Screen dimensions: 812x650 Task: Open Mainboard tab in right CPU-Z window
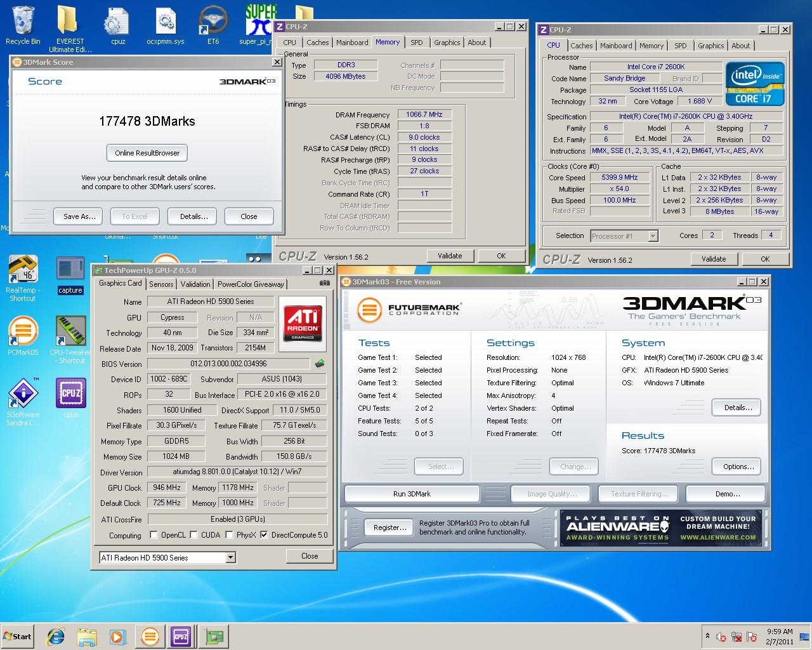pos(616,46)
